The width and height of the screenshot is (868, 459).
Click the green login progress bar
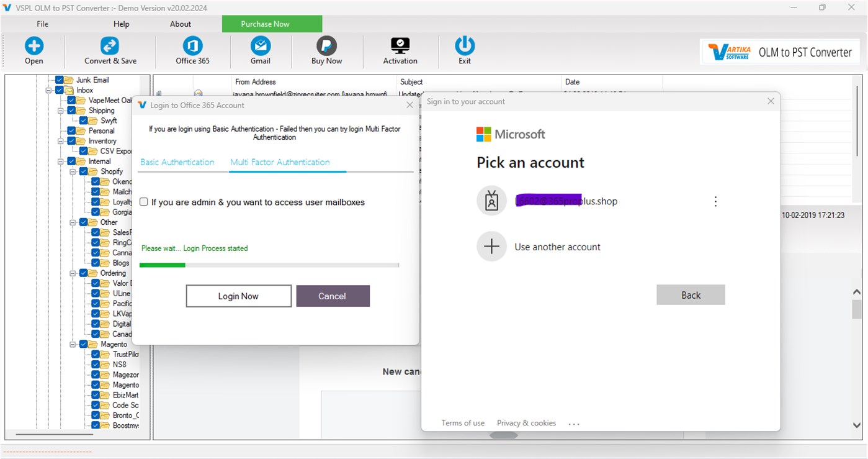pyautogui.click(x=163, y=265)
